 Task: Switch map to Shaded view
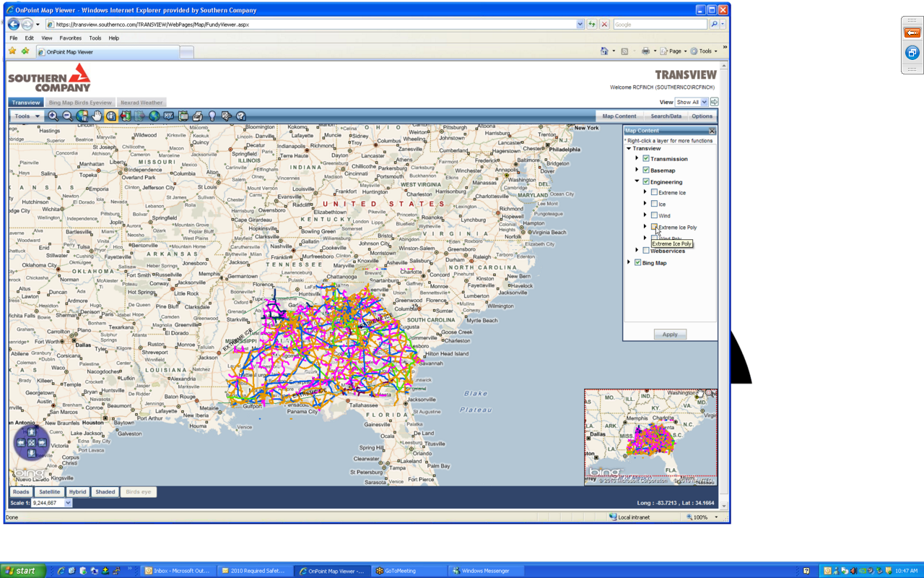coord(105,492)
